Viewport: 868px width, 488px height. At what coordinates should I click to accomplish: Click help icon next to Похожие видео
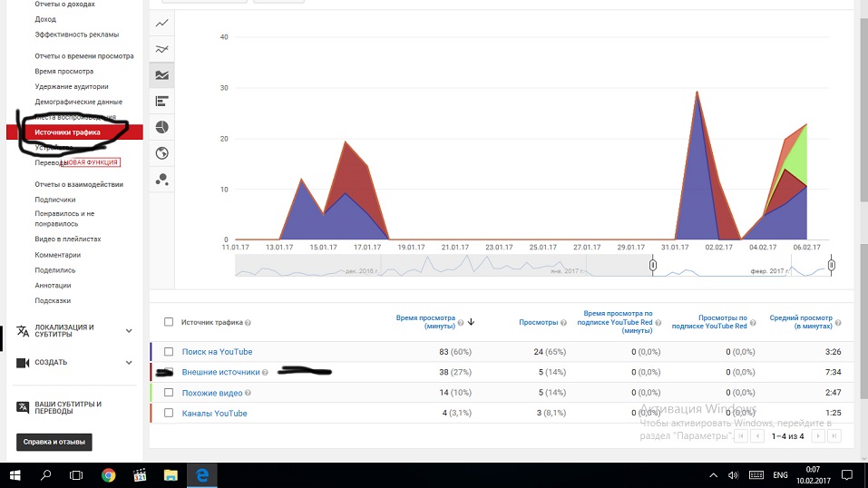coord(248,393)
